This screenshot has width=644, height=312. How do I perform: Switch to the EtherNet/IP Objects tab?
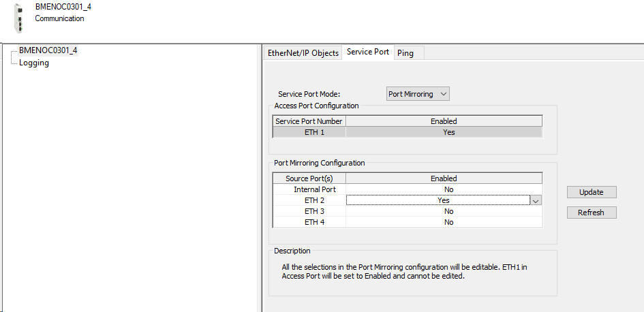303,53
